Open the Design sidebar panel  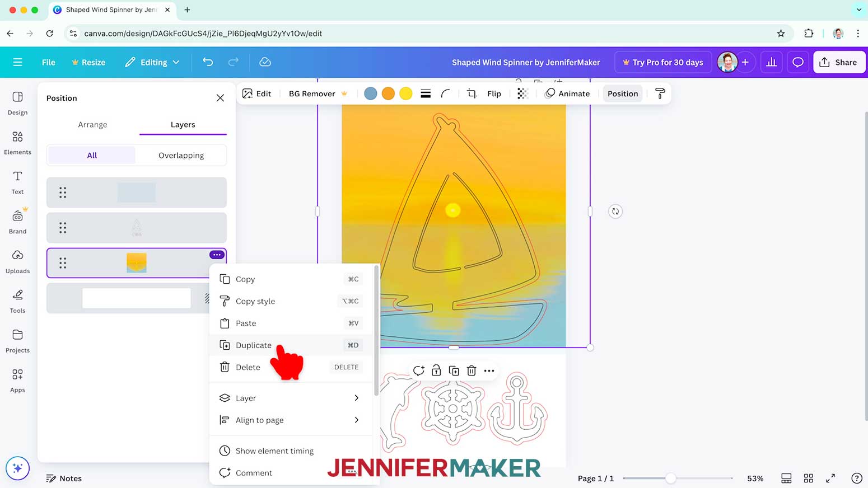(17, 104)
